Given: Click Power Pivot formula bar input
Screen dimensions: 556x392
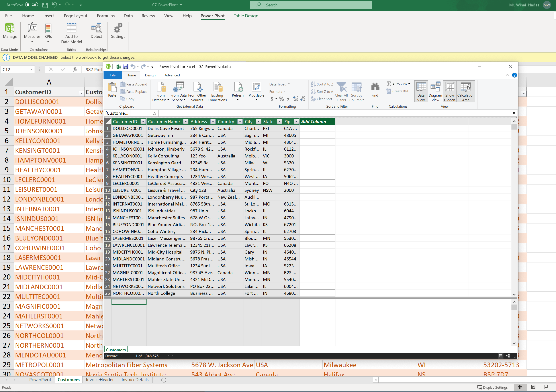Looking at the screenshot, I should click(x=335, y=113).
